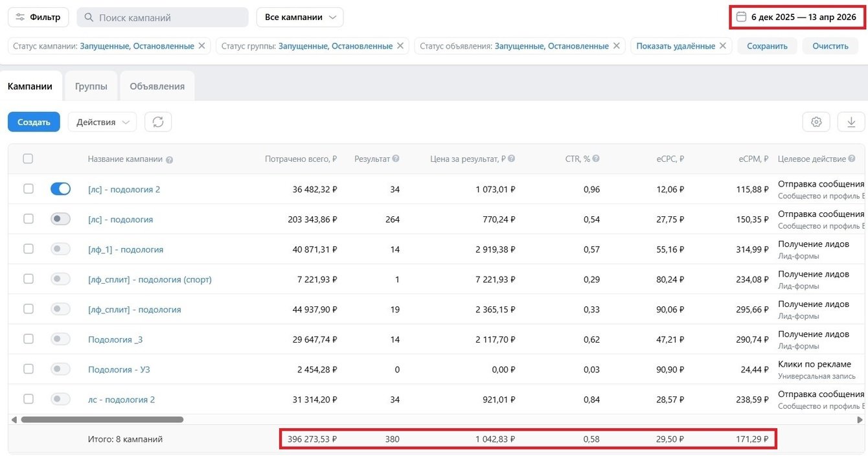Toggle the '[лс] - подология' campaign switch
868x456 pixels.
(60, 219)
